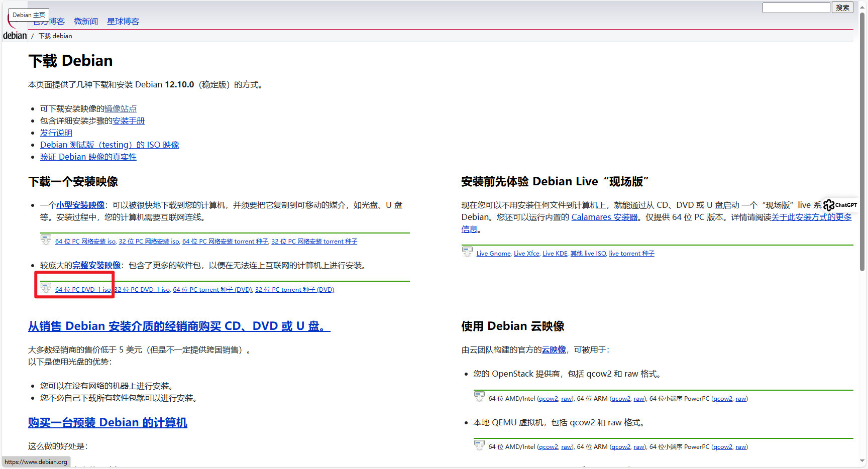
Task: Click the vertical scrollbar thumb
Action: 862,141
